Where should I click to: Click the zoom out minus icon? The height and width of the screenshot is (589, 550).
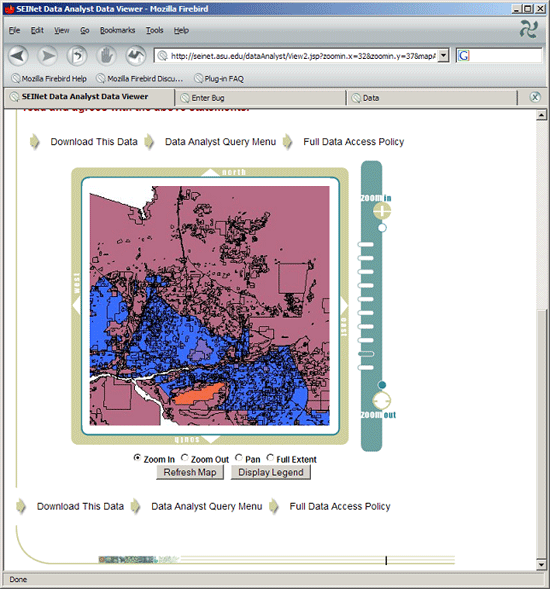pos(382,401)
